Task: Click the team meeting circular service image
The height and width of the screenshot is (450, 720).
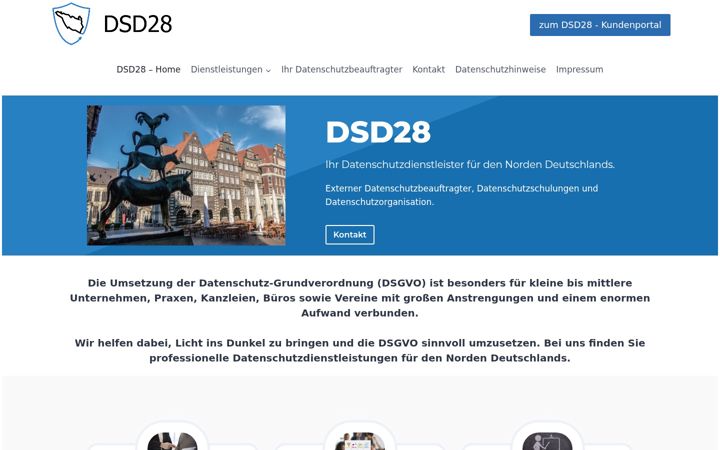Action: pos(360,441)
